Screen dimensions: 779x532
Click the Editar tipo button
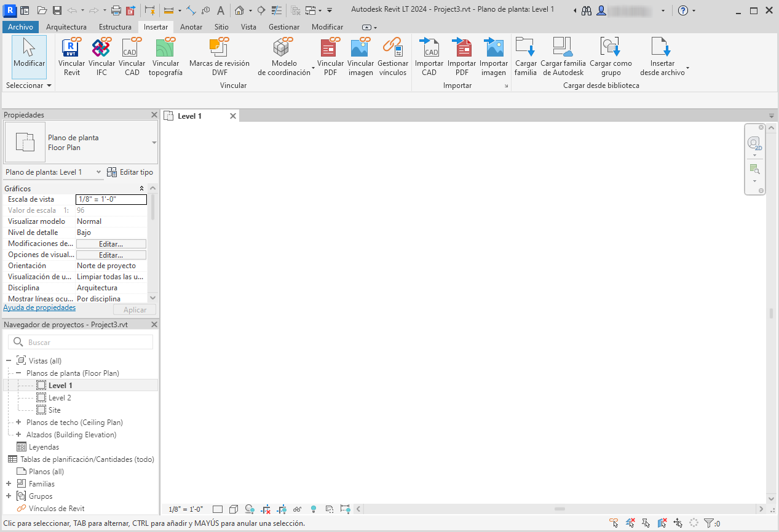(130, 172)
